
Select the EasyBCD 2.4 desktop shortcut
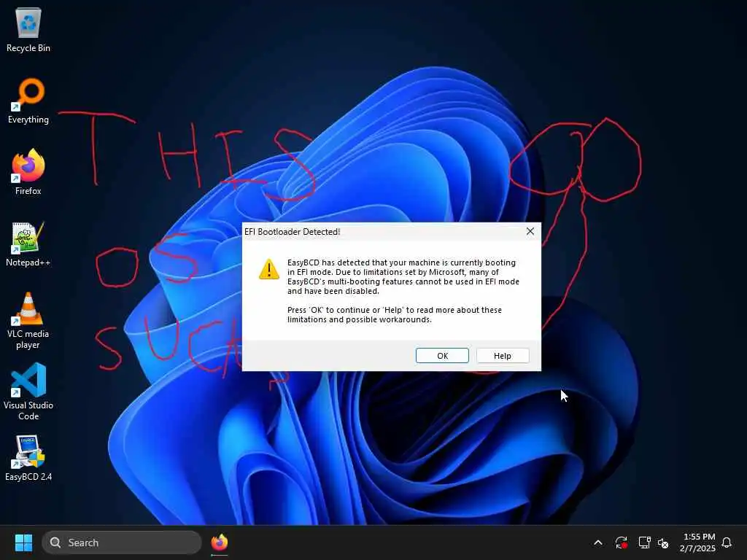[x=28, y=458]
